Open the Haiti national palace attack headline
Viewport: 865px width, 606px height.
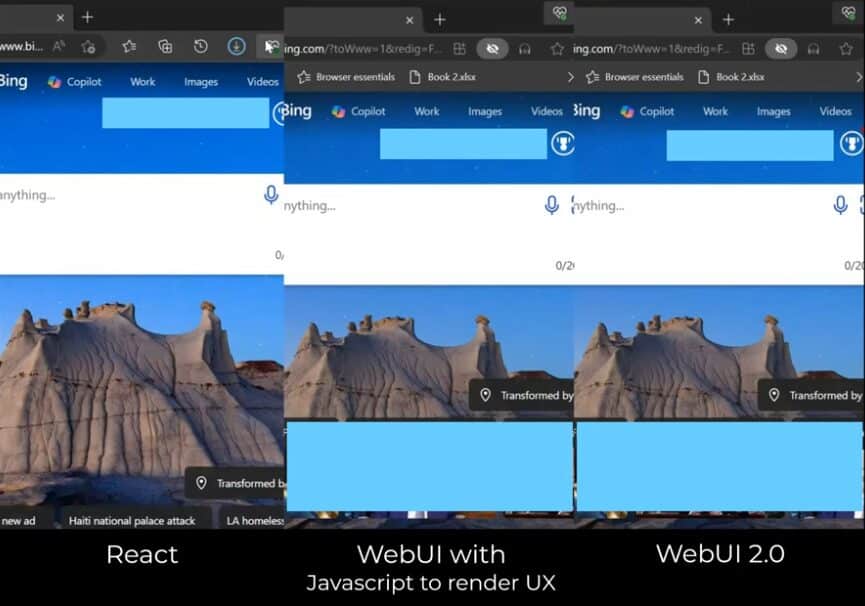click(x=132, y=521)
